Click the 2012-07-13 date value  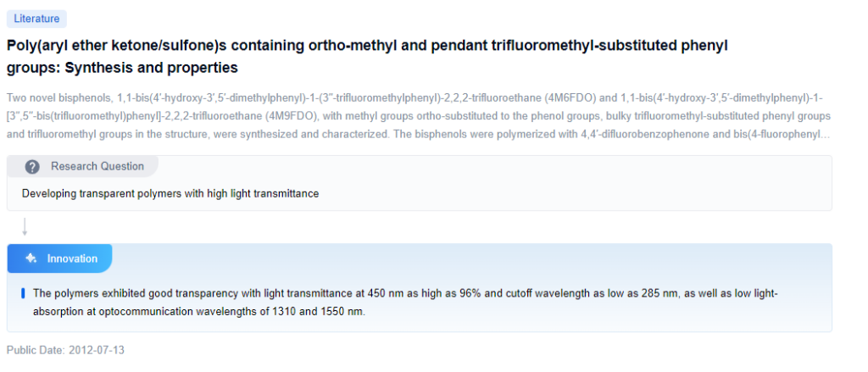click(x=97, y=350)
